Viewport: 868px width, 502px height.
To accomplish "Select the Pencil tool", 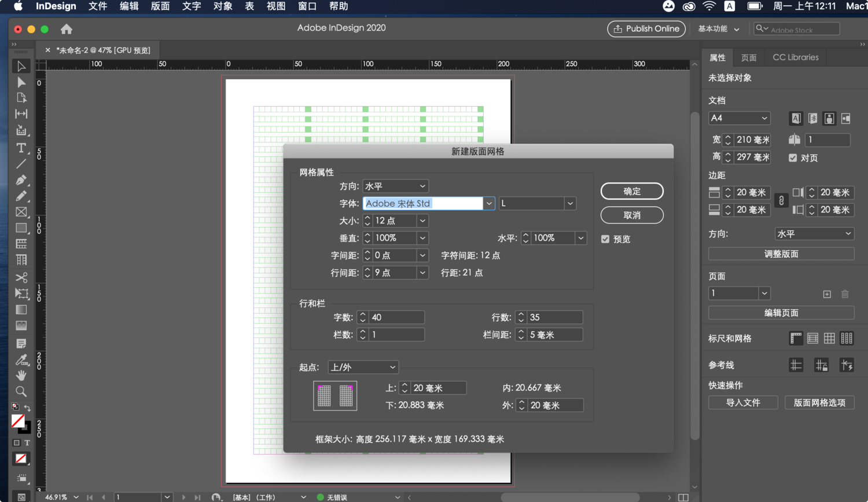I will coord(21,196).
